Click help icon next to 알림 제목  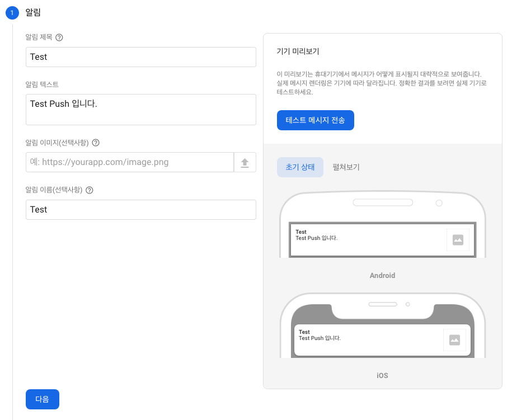coord(59,37)
